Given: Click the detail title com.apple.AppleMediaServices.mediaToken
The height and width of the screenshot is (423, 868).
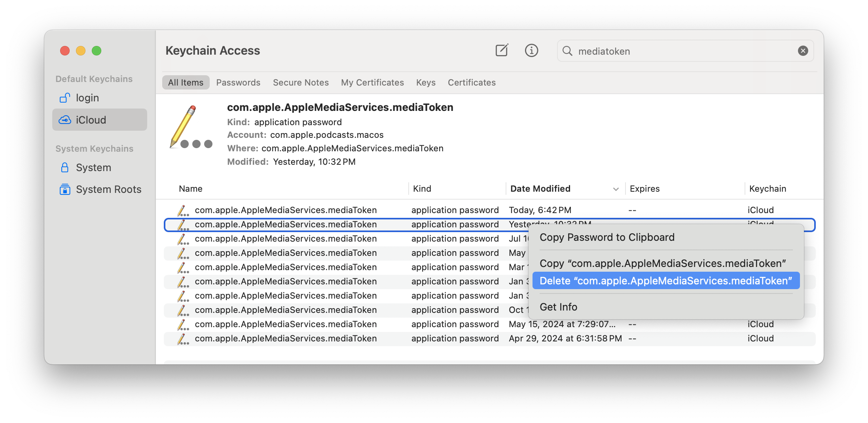Looking at the screenshot, I should pyautogui.click(x=340, y=107).
